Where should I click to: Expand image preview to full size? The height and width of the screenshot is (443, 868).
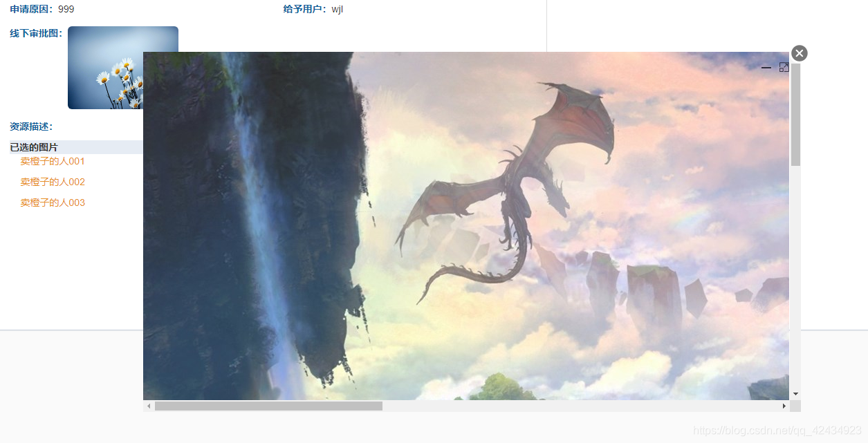point(784,67)
